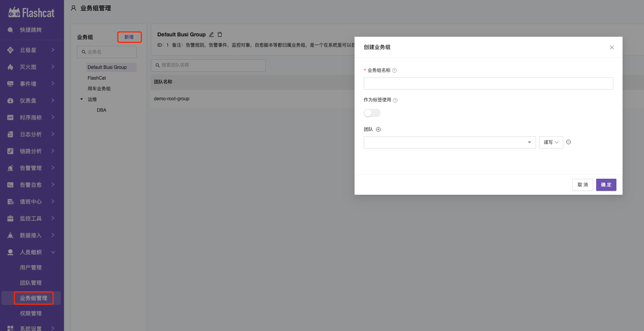The width and height of the screenshot is (644, 331).
Task: Click help icon beside 业务组名称
Action: tap(394, 70)
